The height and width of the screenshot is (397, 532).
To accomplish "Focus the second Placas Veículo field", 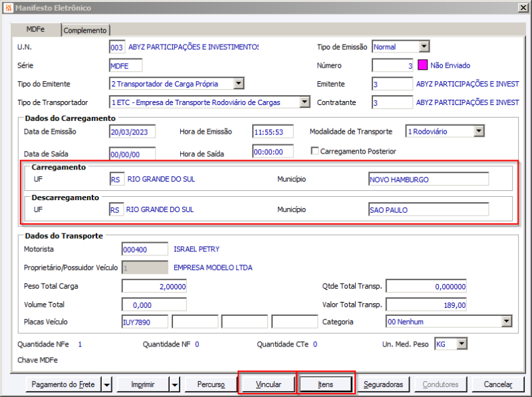I will 195,322.
